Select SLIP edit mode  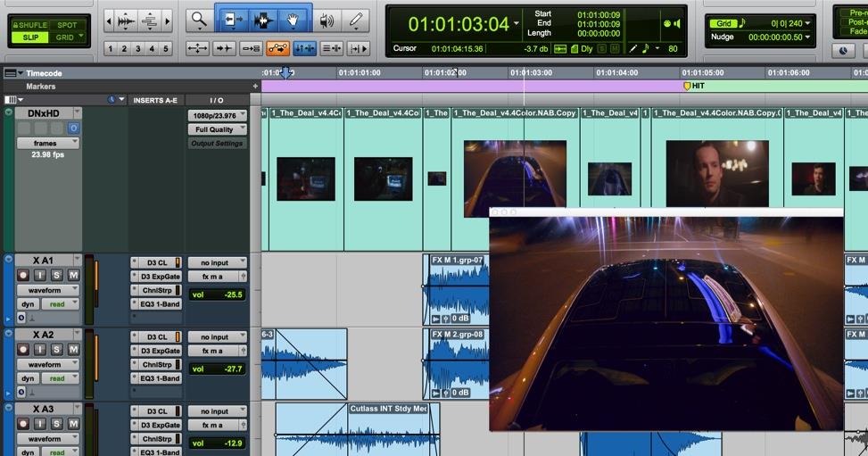(30, 37)
